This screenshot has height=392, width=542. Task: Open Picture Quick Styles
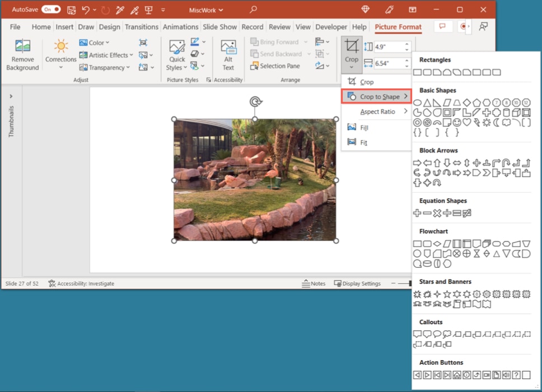[x=176, y=54]
